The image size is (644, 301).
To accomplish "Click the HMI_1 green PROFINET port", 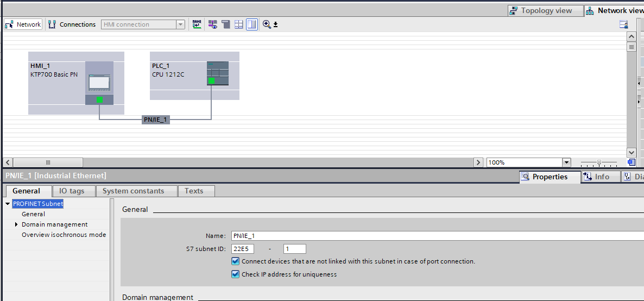I will (x=99, y=99).
